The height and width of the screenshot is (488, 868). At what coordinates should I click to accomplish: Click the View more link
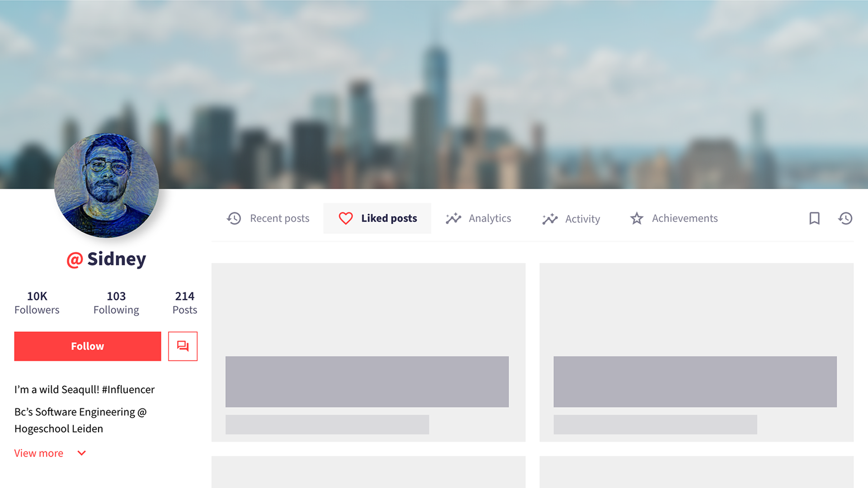point(39,453)
